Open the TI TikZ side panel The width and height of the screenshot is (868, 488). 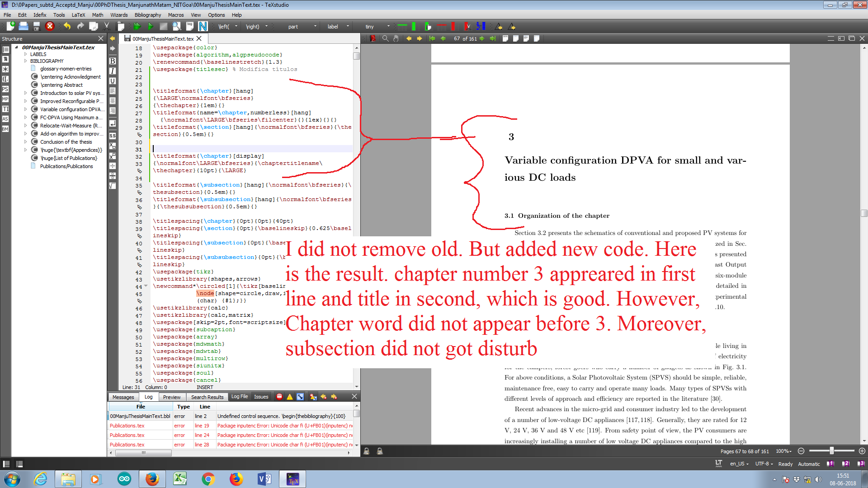[x=5, y=109]
